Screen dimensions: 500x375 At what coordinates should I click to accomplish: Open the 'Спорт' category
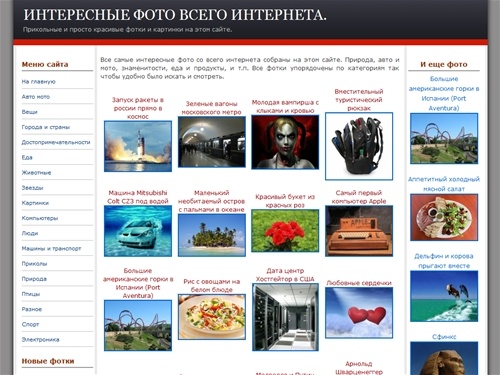[x=30, y=324]
